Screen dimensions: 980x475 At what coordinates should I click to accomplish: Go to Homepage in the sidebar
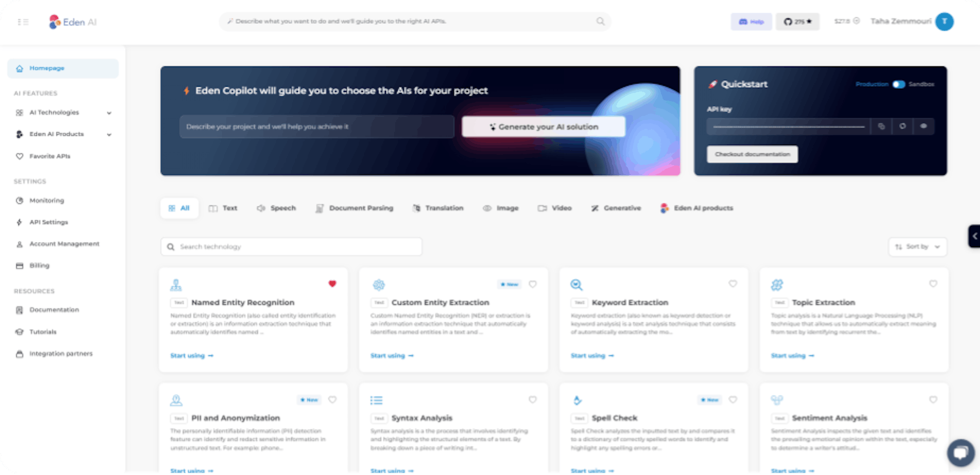point(63,68)
